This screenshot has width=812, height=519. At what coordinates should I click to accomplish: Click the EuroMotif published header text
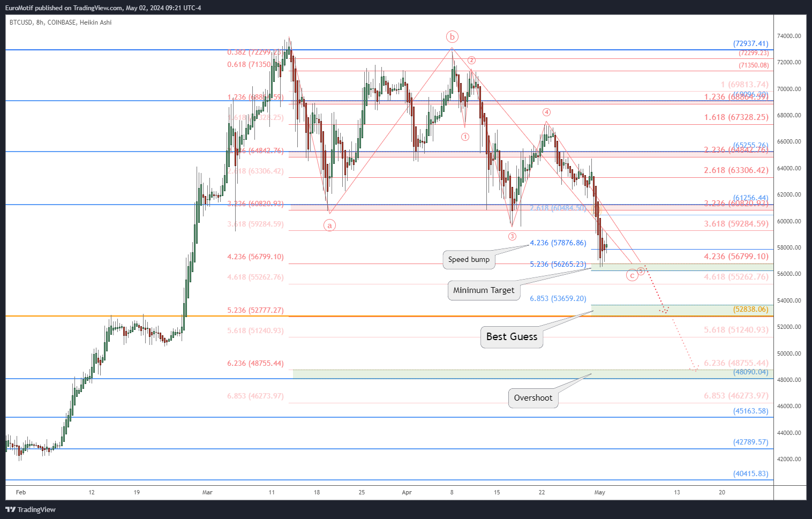pos(103,7)
